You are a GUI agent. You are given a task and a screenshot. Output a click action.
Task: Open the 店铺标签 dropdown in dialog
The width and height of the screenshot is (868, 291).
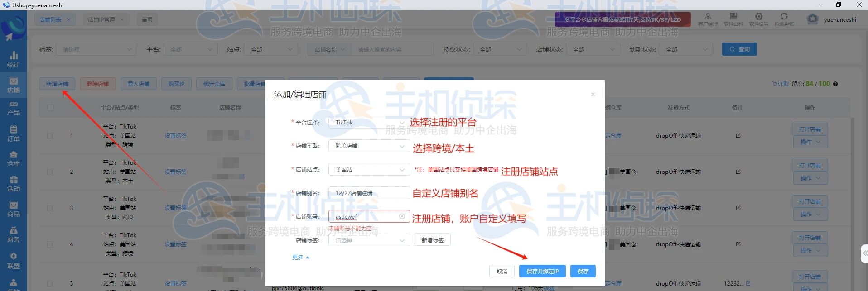369,240
